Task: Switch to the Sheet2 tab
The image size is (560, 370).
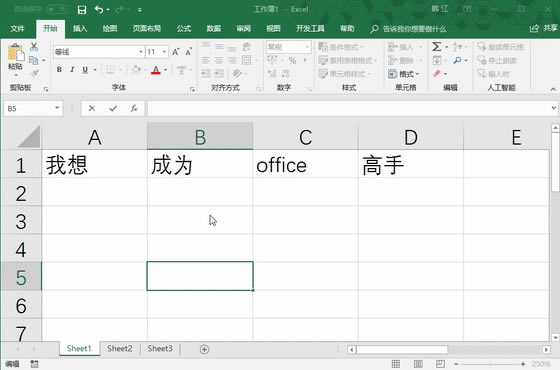Action: click(x=120, y=348)
